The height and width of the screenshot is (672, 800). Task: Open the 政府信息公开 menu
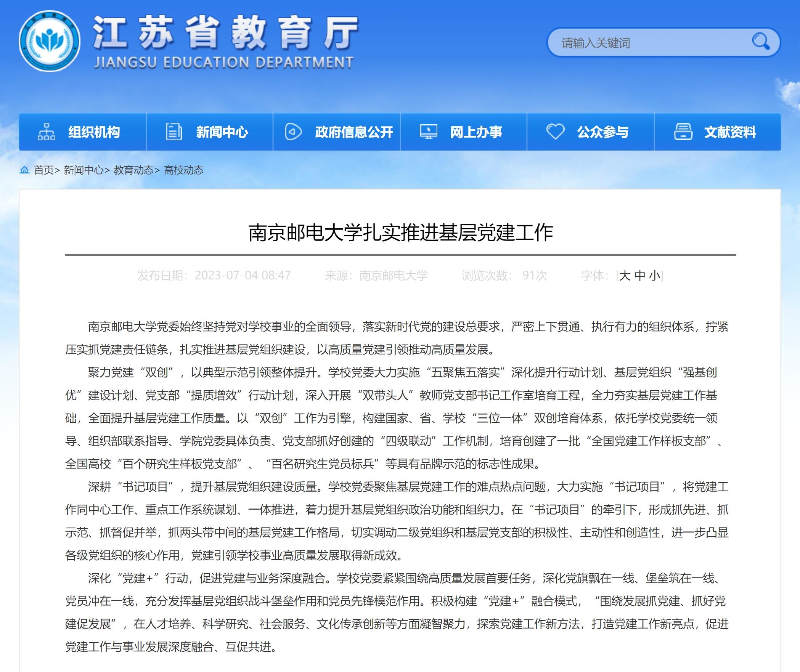[354, 132]
